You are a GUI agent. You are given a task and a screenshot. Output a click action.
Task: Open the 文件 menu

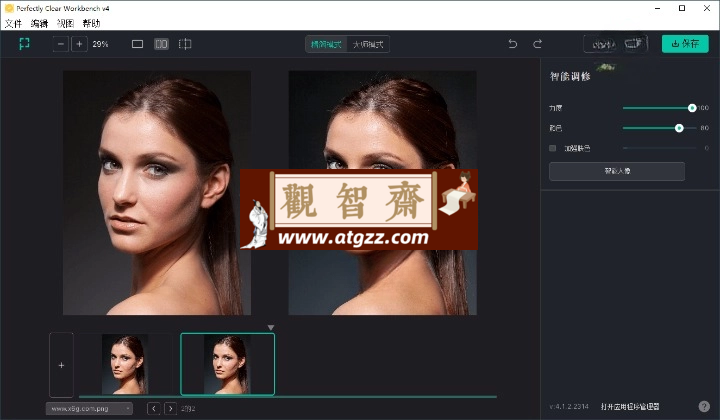13,23
